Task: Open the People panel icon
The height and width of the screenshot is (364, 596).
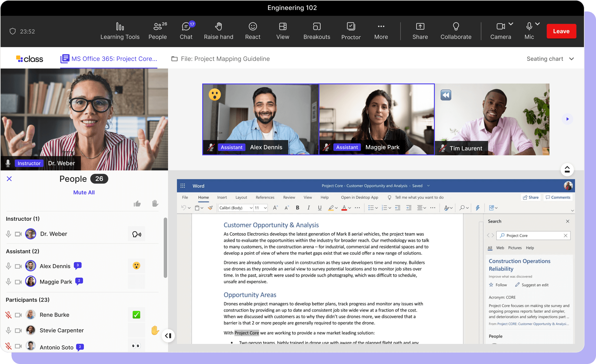Action: [x=158, y=31]
